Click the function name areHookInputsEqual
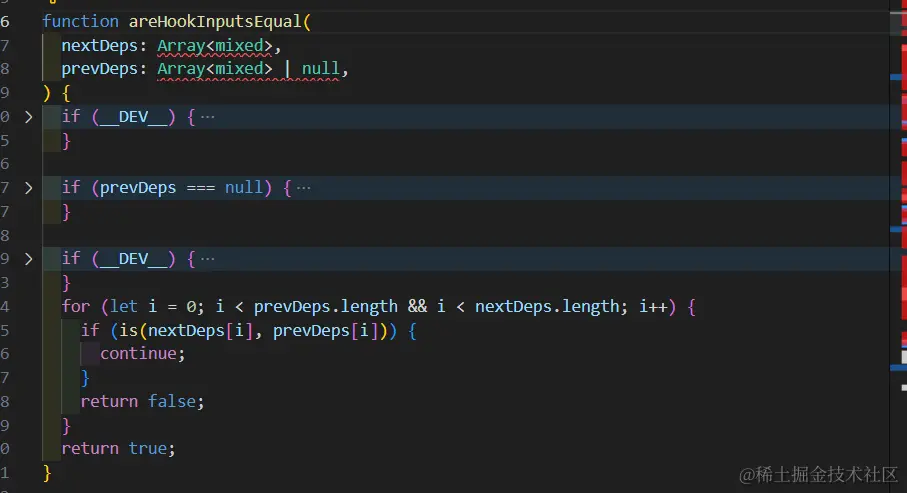The height and width of the screenshot is (493, 907). coord(215,22)
